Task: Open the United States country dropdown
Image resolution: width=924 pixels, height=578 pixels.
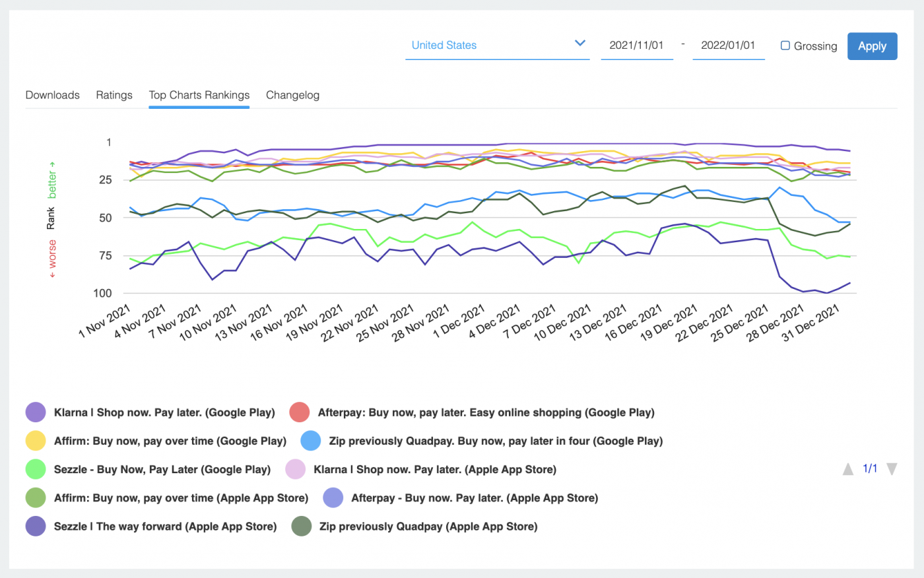Action: point(497,45)
